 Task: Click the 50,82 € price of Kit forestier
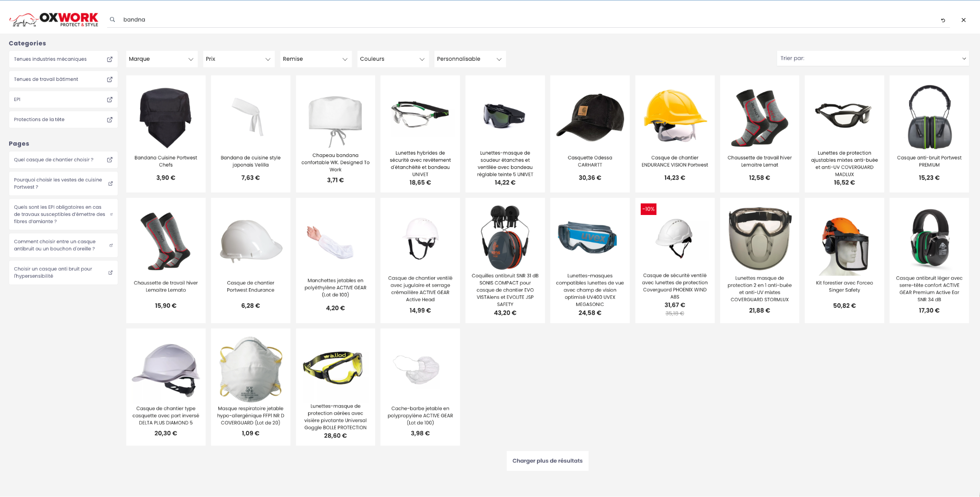(x=844, y=306)
